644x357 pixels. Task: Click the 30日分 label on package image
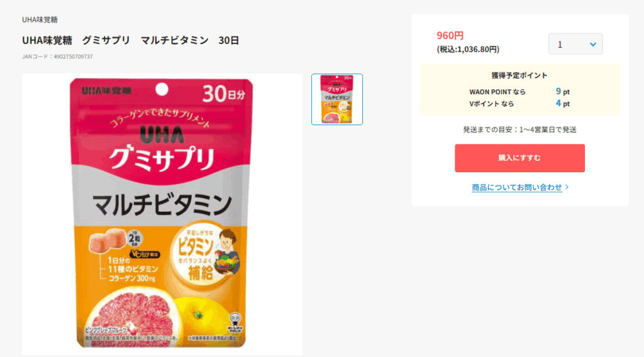[x=223, y=94]
